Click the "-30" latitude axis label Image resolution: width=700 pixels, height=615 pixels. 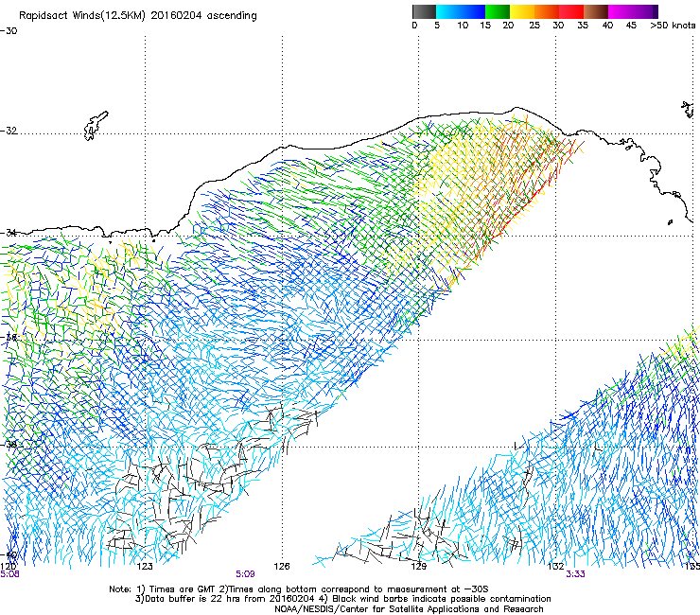9,31
